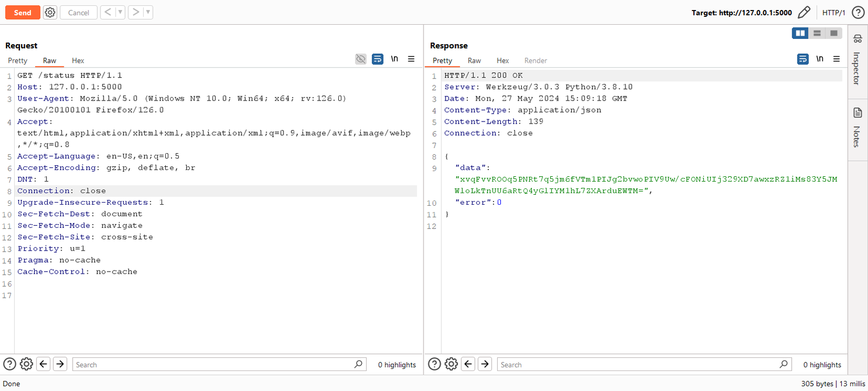The image size is (868, 391).
Task: Open help for the Request search bar
Action: coord(9,364)
